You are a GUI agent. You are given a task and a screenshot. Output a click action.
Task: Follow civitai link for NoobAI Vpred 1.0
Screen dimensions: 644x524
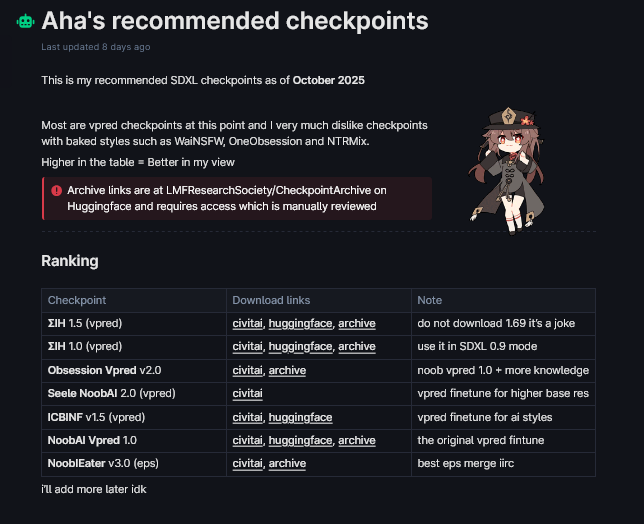pyautogui.click(x=247, y=440)
